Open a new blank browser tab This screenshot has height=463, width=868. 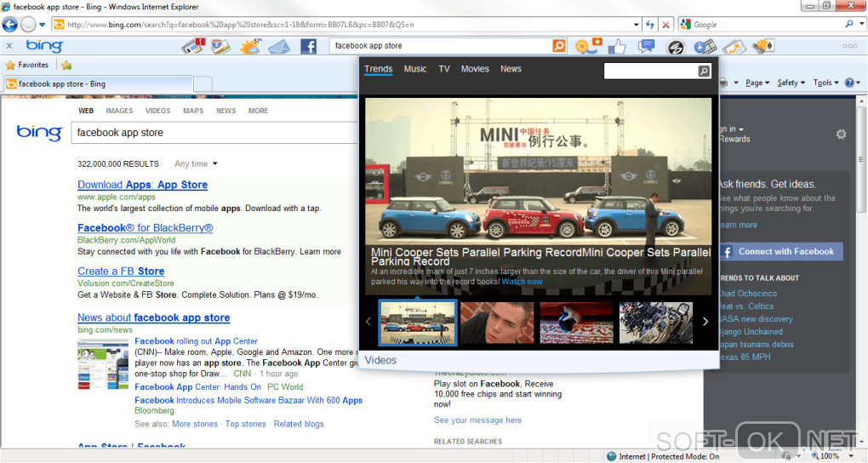coord(203,84)
